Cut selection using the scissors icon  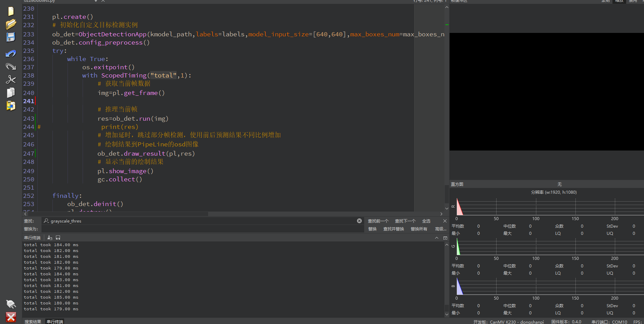(x=11, y=80)
